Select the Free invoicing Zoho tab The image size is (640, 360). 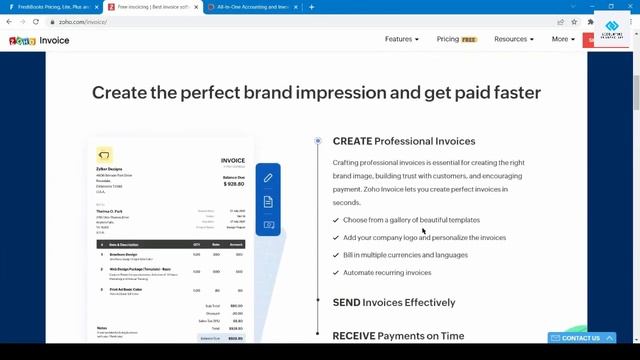(153, 7)
